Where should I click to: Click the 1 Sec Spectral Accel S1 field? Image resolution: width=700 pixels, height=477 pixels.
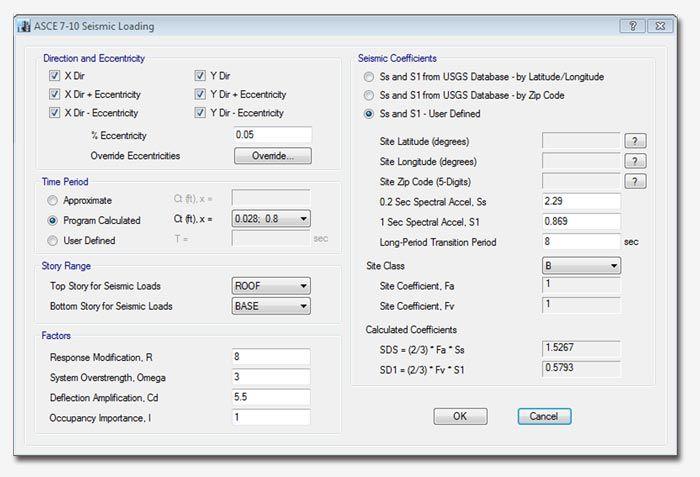[581, 222]
